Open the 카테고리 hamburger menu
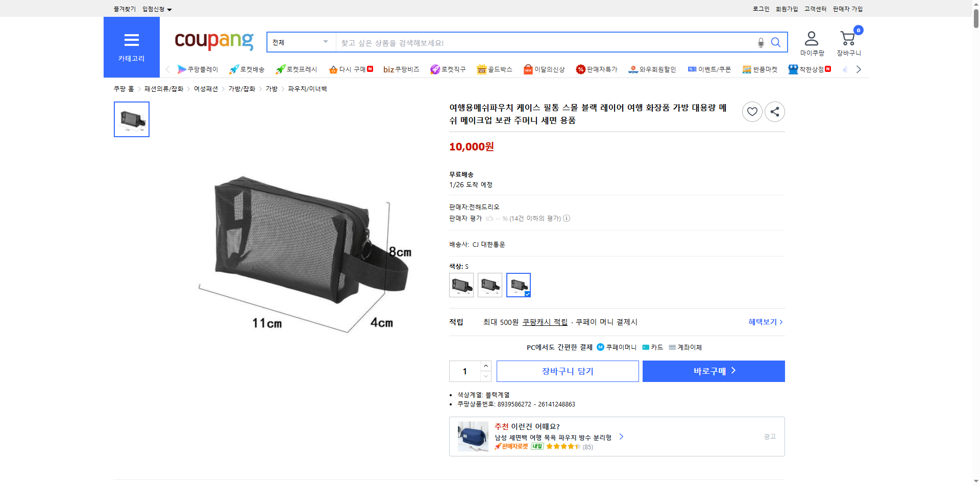The height and width of the screenshot is (486, 980). point(131,40)
